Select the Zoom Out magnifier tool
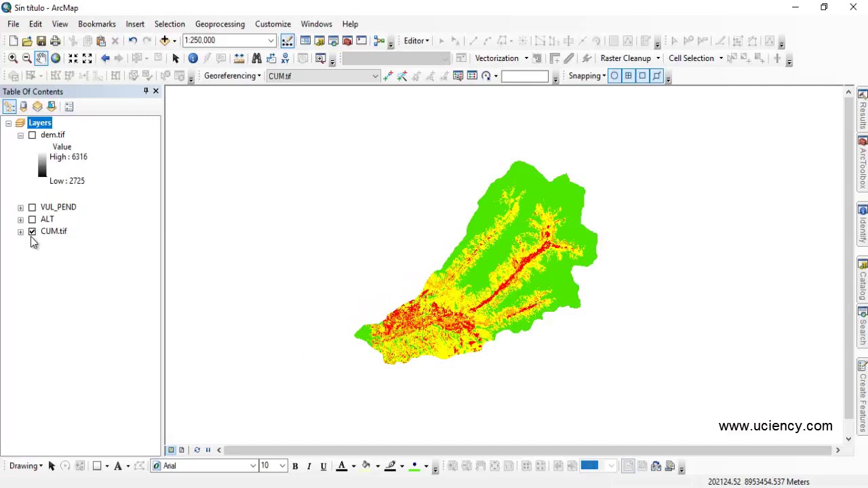Screen dimensions: 868x488 [26, 58]
